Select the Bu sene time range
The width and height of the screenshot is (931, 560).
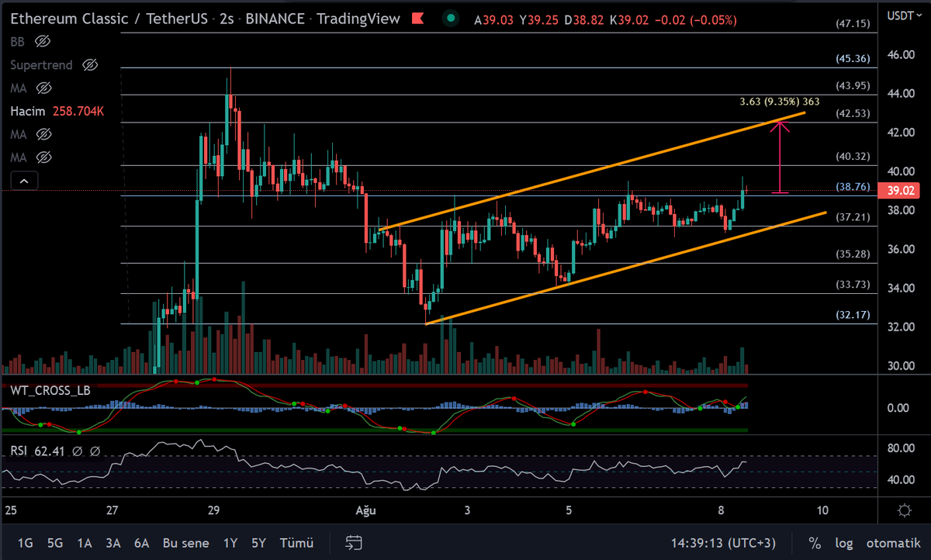coord(185,543)
